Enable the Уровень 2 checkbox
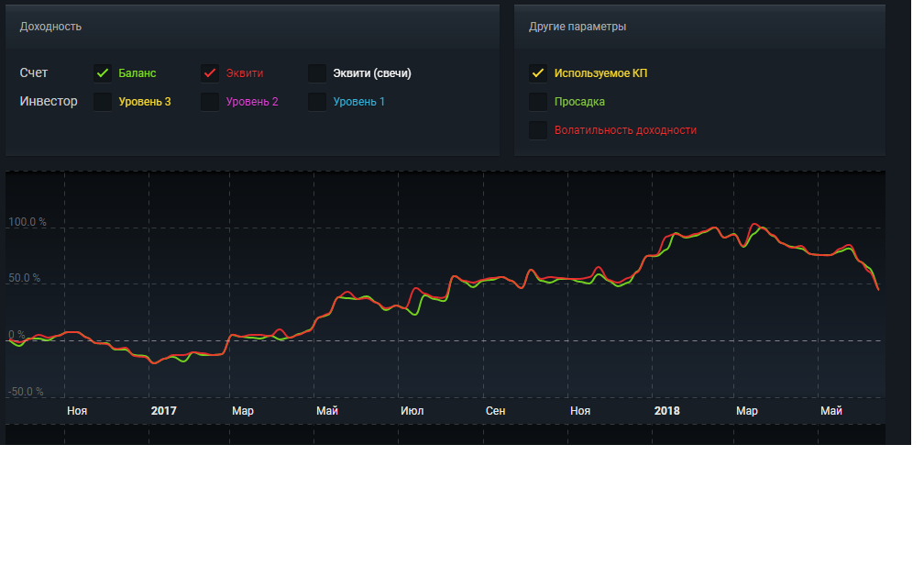The image size is (924, 578). point(210,102)
